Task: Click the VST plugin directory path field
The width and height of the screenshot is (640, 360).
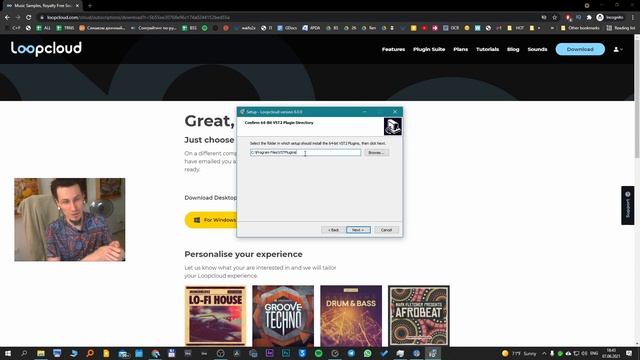Action: coord(305,152)
